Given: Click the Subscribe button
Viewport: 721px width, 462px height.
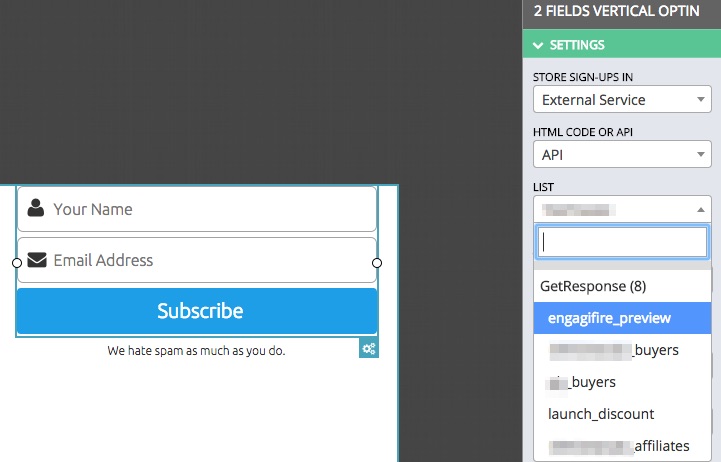Looking at the screenshot, I should (197, 311).
